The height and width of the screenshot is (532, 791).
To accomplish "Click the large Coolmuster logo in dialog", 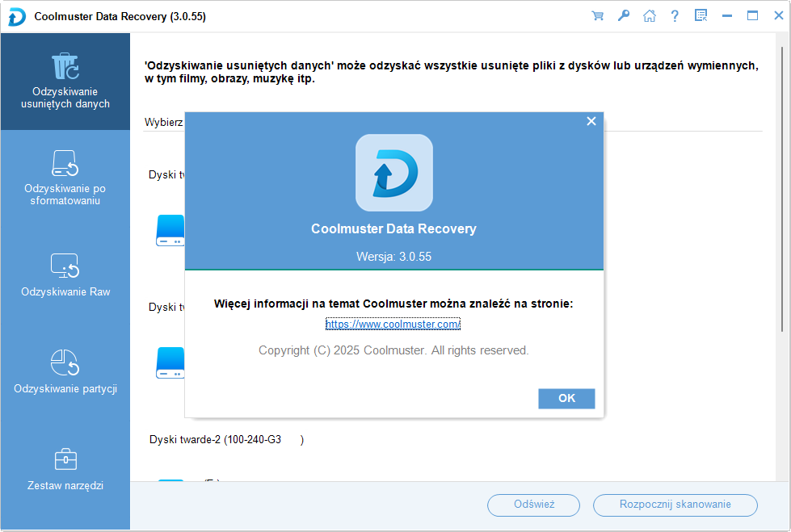I will coord(394,173).
